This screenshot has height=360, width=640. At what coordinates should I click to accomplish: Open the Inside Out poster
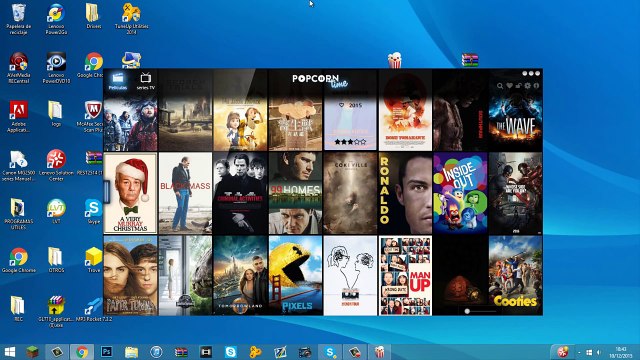coord(460,193)
